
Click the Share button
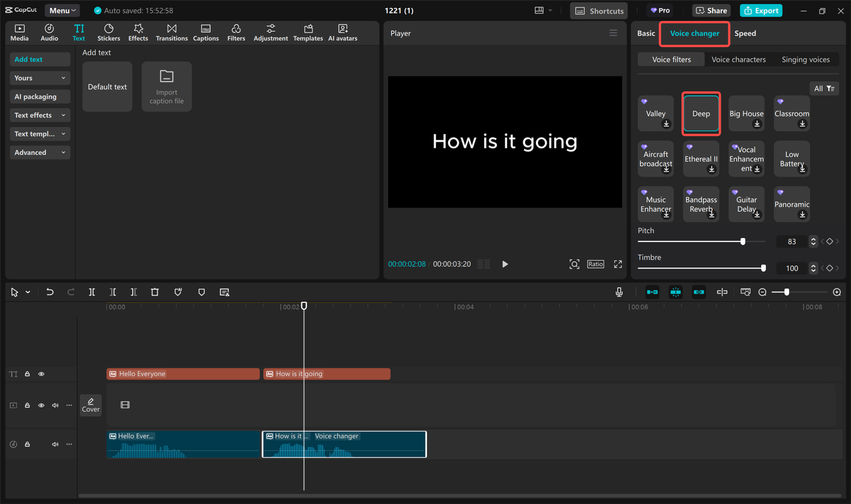[711, 11]
